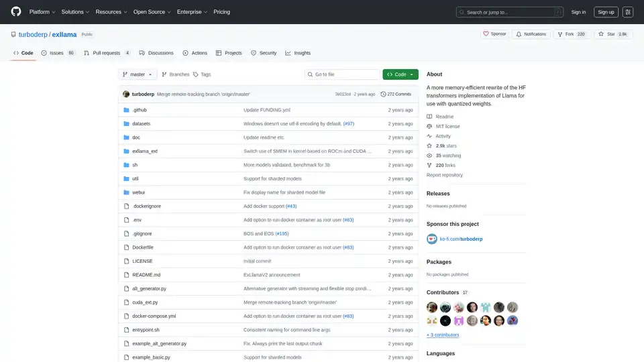Screen dimensions: 644x362
Task: Click the first contributor avatar
Action: tap(433, 307)
